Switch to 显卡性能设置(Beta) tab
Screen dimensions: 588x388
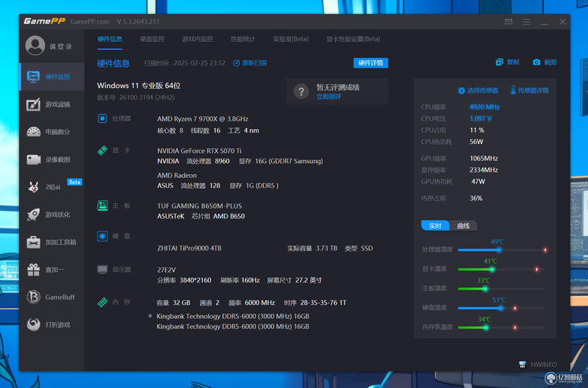354,39
